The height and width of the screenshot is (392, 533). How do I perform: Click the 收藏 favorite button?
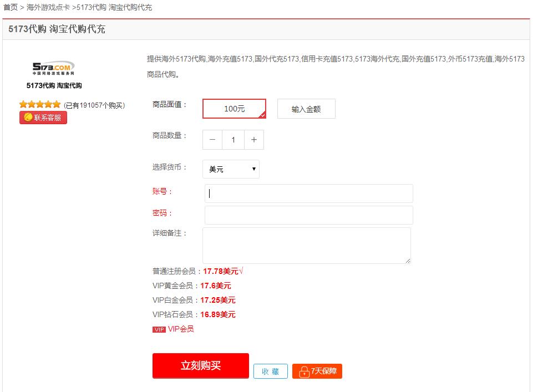coord(271,371)
